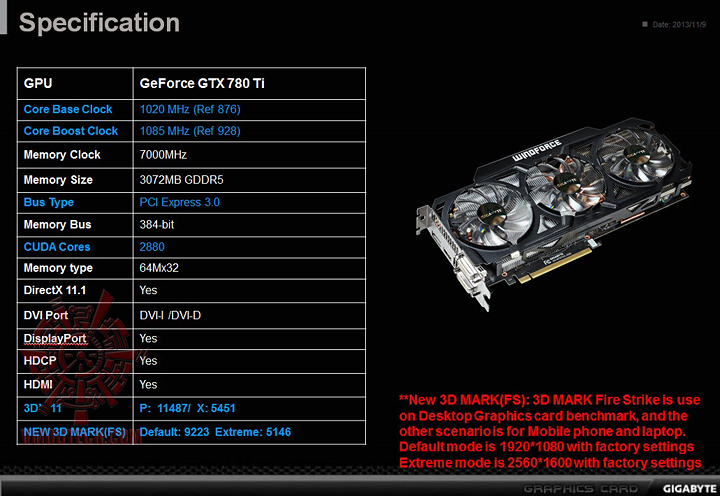The height and width of the screenshot is (496, 720).
Task: Select the 64Mx32 value
Action: point(159,268)
